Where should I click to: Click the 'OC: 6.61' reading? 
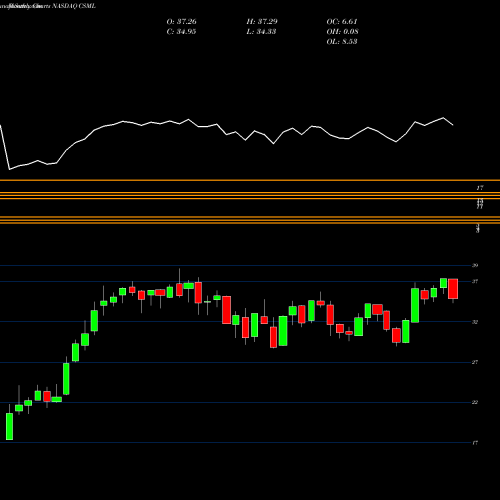coord(342,21)
